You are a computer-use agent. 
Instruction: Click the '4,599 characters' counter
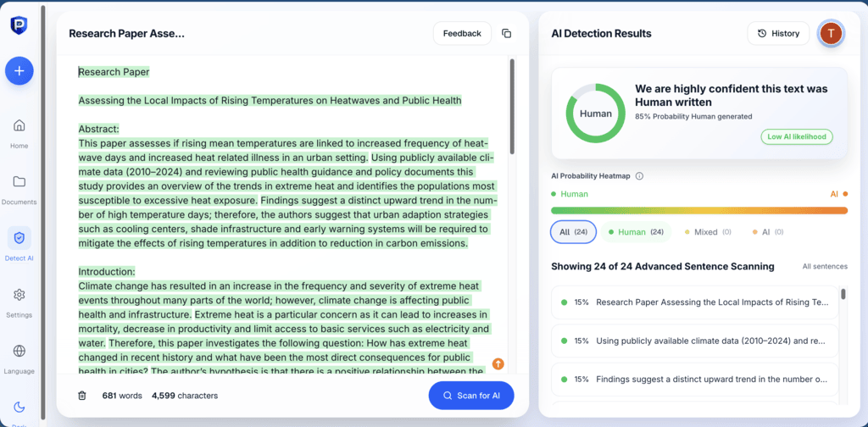tap(185, 396)
